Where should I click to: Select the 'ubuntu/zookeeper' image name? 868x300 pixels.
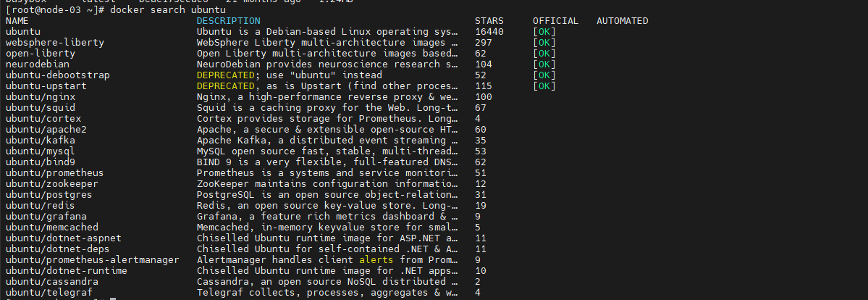tap(52, 183)
